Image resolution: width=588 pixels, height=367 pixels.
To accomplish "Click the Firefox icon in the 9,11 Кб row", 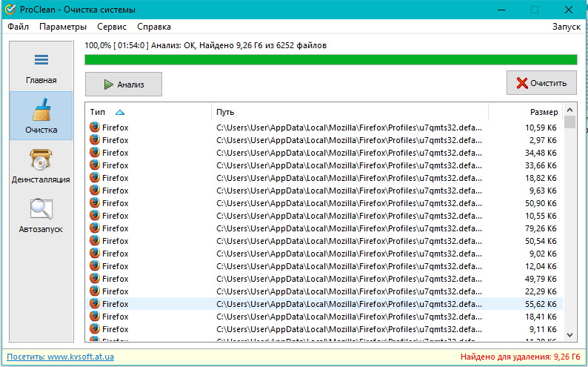I will click(95, 329).
